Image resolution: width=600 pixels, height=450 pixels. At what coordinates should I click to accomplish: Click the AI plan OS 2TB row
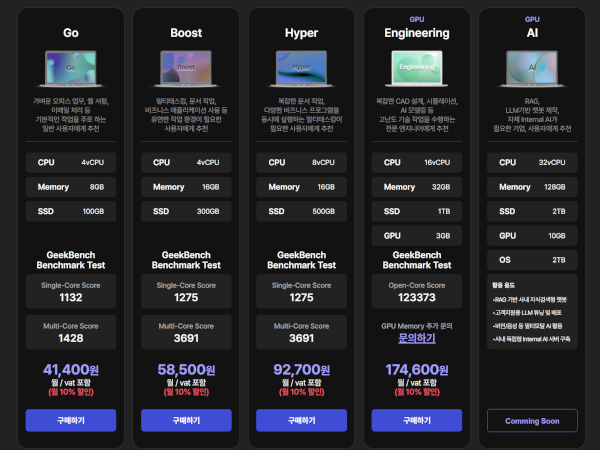click(x=531, y=260)
